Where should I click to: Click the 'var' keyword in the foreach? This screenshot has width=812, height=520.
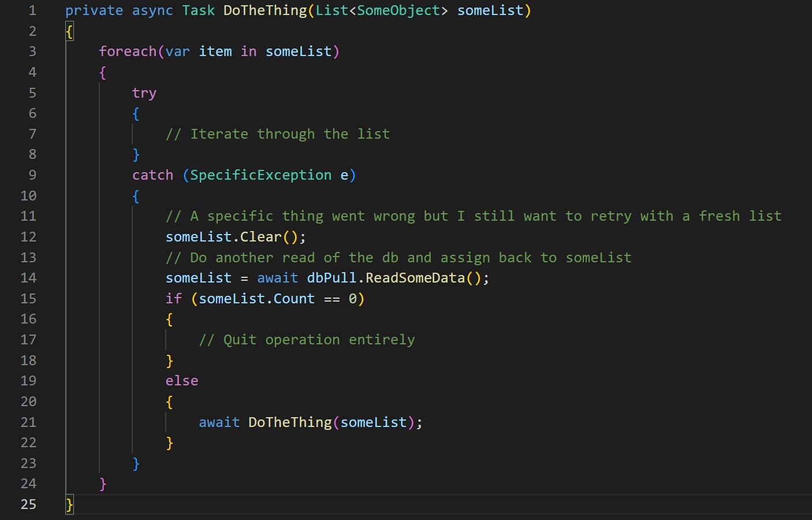pyautogui.click(x=177, y=51)
